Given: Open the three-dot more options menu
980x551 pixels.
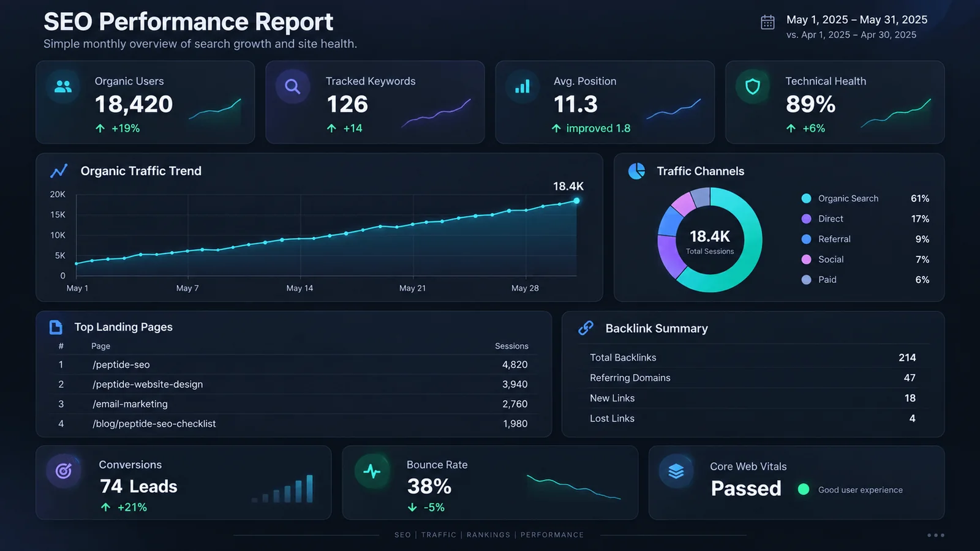Looking at the screenshot, I should click(x=936, y=535).
